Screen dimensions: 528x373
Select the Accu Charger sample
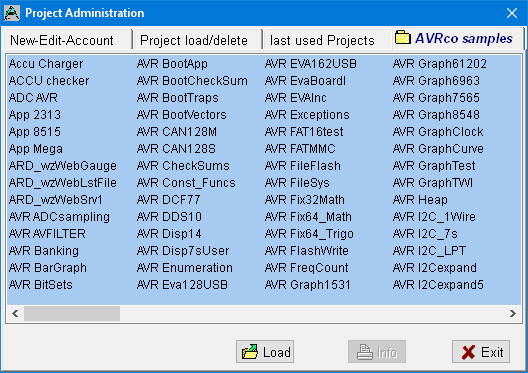tap(46, 64)
